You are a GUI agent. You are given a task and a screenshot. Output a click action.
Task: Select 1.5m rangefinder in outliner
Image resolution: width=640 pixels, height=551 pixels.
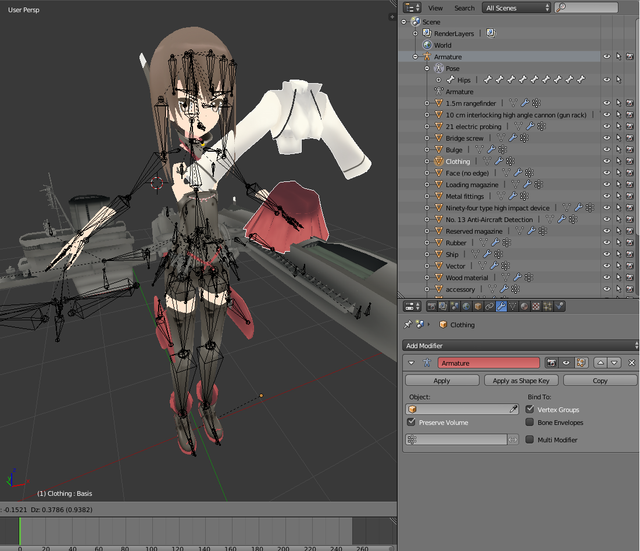pyautogui.click(x=471, y=103)
